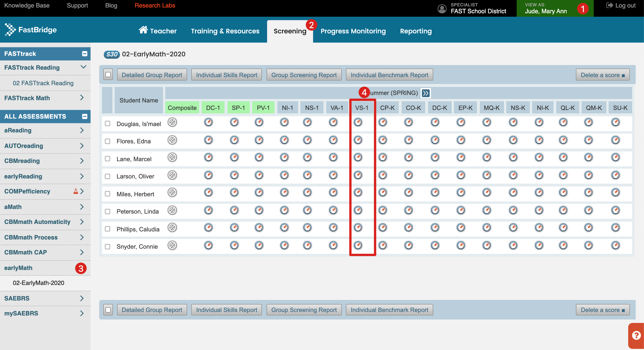The height and width of the screenshot is (350, 644).
Task: Tick the checkbox for Miles, Herbert
Action: tap(108, 194)
